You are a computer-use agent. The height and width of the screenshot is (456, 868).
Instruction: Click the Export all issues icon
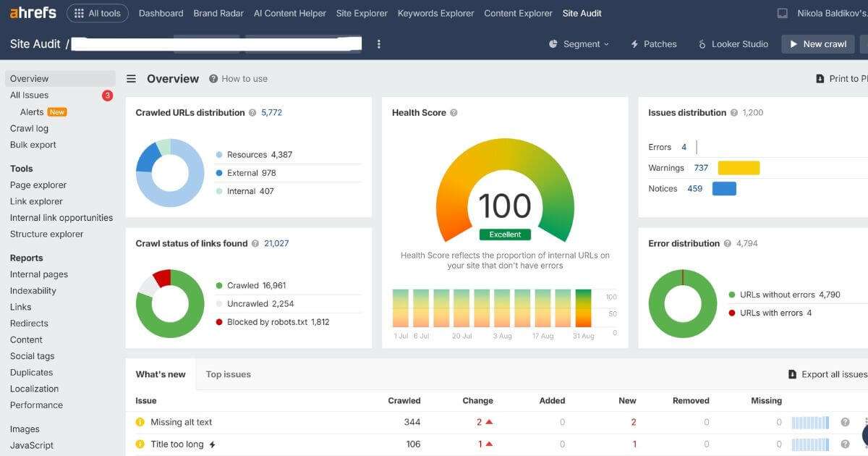click(x=793, y=373)
